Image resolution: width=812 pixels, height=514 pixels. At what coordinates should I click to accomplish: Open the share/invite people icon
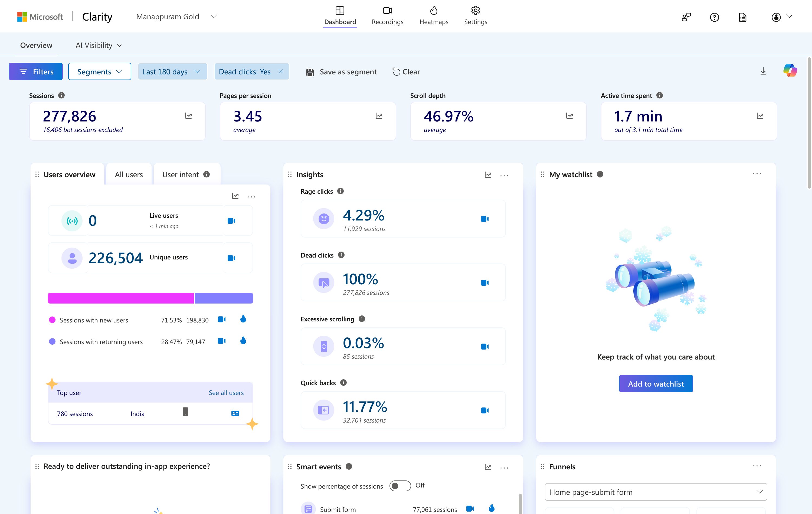[686, 17]
